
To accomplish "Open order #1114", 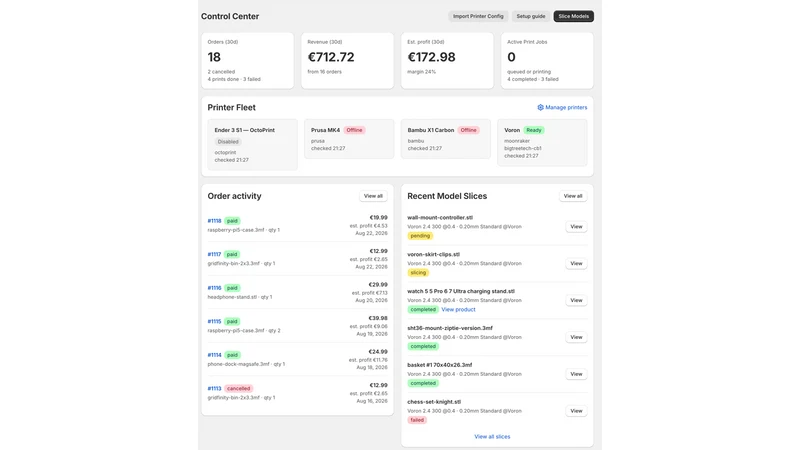I will [x=214, y=355].
